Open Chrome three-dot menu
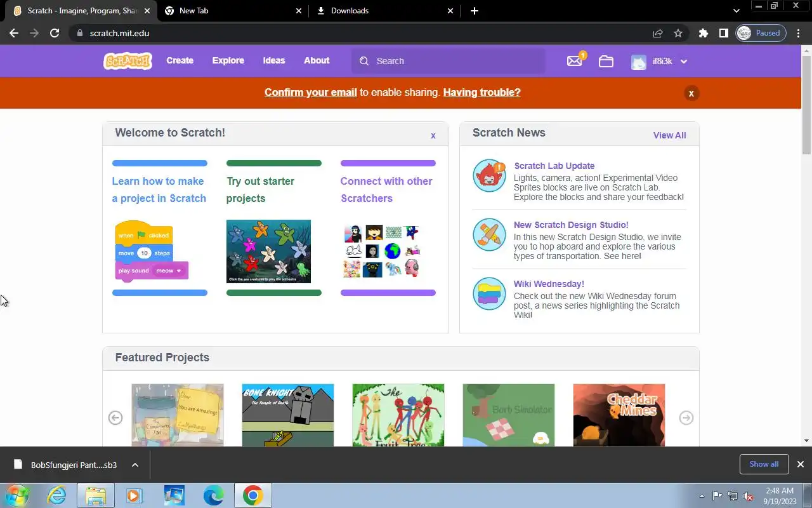The height and width of the screenshot is (508, 812). coord(799,33)
